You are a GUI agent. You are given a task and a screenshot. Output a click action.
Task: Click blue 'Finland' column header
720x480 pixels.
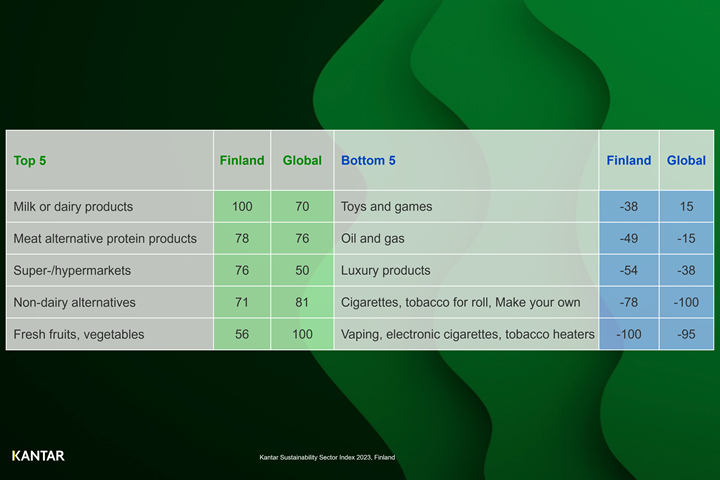(629, 160)
